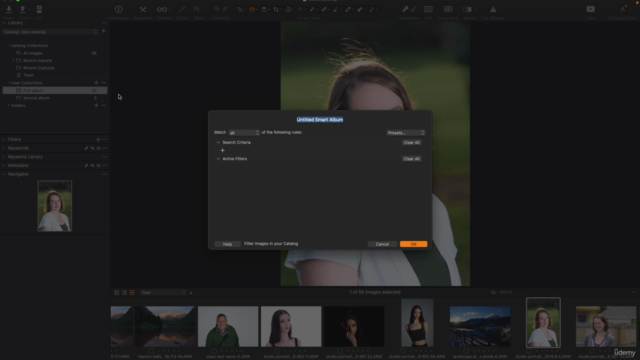Clear All search criteria
The height and width of the screenshot is (360, 640).
[x=411, y=142]
